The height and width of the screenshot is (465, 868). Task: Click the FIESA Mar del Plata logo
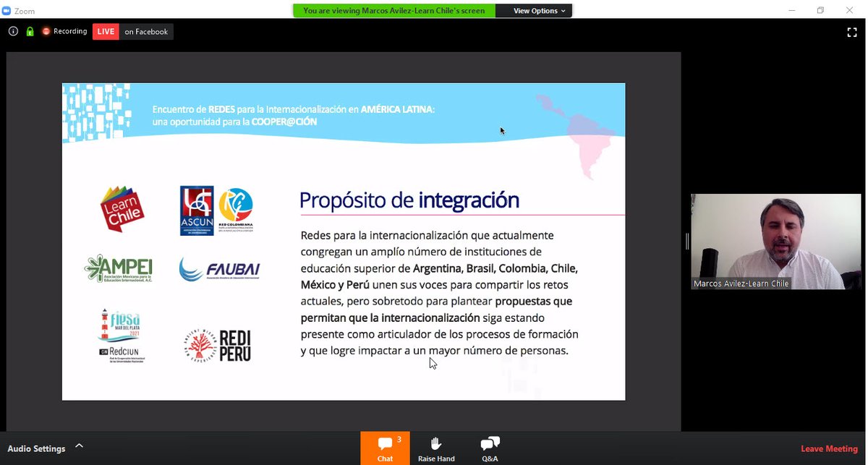tap(120, 325)
